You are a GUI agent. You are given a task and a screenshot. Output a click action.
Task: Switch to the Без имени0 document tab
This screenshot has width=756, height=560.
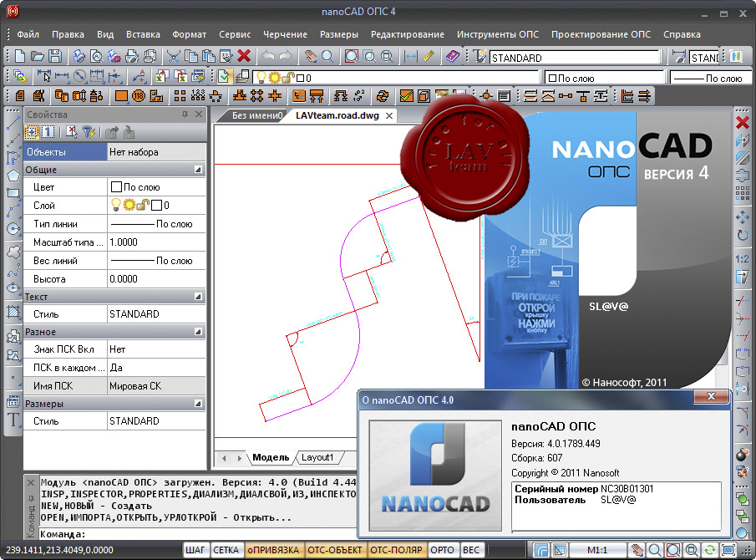point(256,116)
